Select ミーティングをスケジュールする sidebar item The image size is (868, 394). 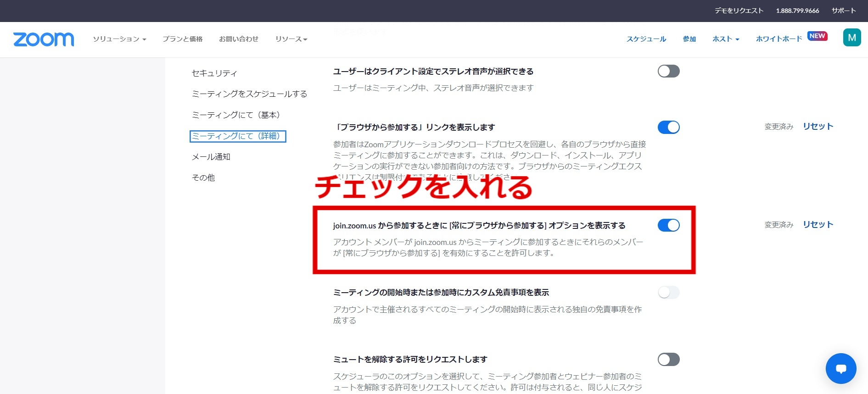coord(249,94)
